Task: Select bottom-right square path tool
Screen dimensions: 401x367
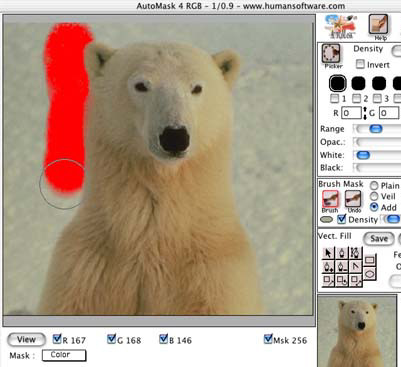Action: [x=355, y=280]
